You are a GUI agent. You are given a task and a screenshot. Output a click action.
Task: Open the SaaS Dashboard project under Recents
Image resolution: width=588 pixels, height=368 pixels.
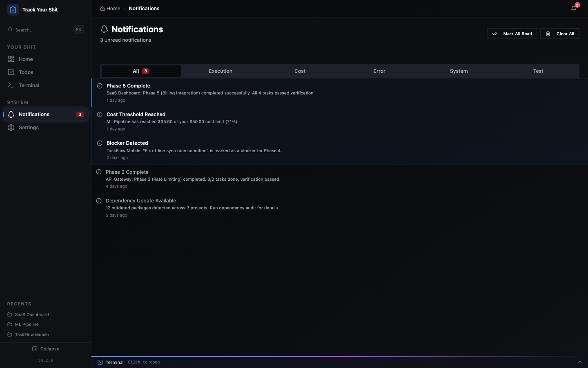point(32,314)
